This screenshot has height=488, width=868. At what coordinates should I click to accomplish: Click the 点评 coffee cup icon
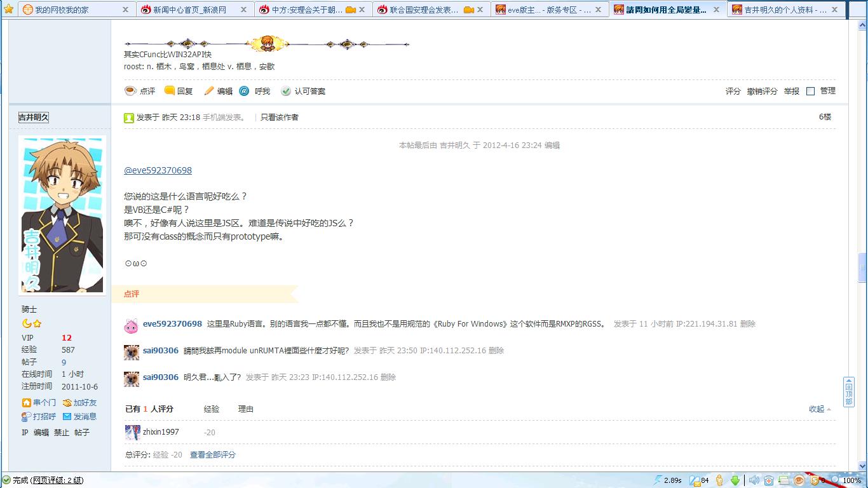click(130, 91)
